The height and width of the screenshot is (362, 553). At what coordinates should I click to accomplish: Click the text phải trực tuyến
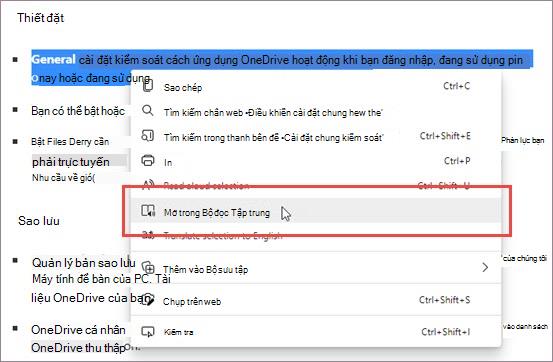tap(71, 162)
